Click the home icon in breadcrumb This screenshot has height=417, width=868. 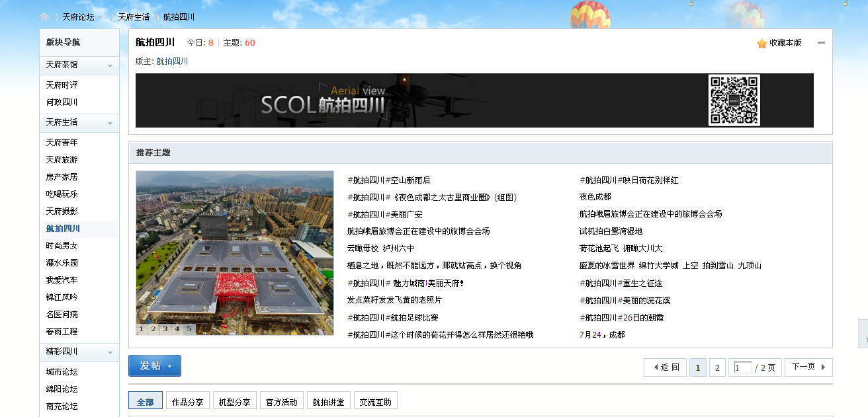pyautogui.click(x=44, y=17)
